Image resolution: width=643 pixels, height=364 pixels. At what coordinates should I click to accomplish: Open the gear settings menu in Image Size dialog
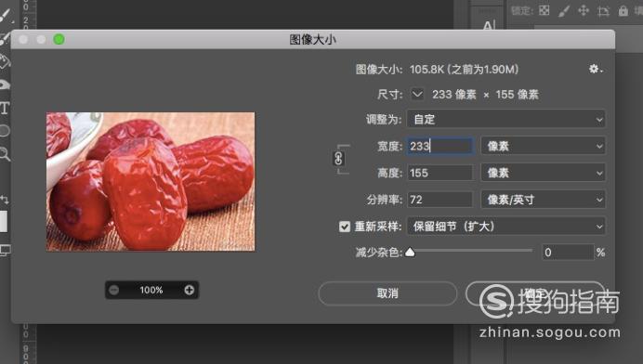[596, 69]
